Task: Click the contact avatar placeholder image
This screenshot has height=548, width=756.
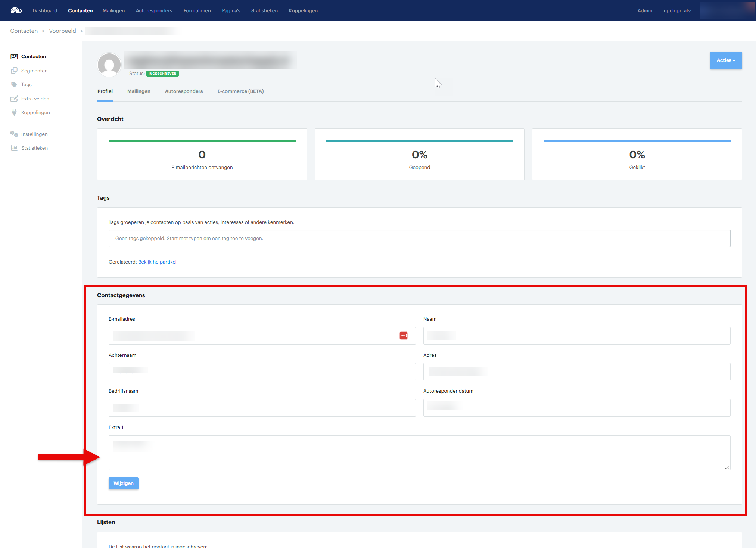Action: pyautogui.click(x=109, y=65)
